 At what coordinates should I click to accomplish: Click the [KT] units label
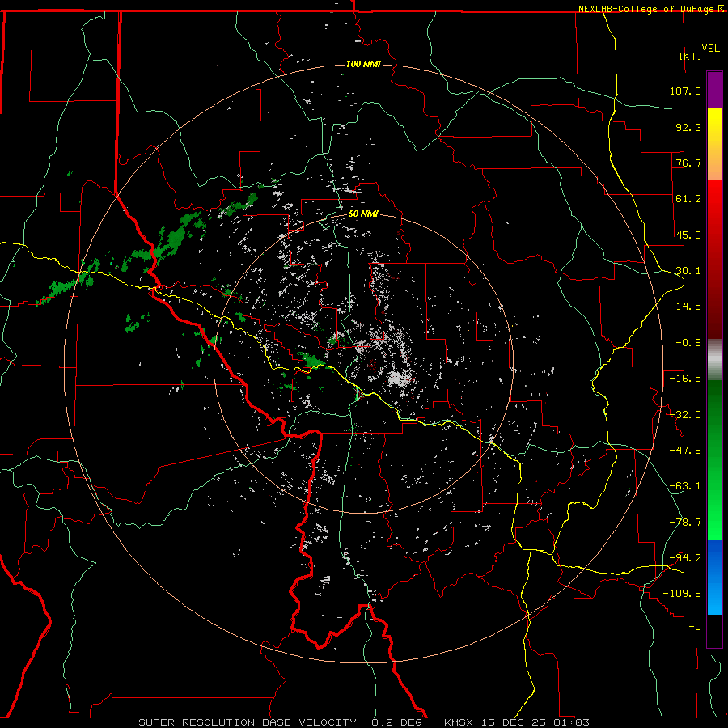coord(690,56)
